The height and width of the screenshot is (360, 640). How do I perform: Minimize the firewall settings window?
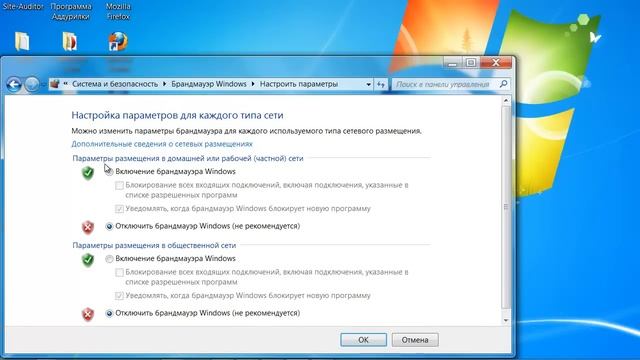coord(453,63)
